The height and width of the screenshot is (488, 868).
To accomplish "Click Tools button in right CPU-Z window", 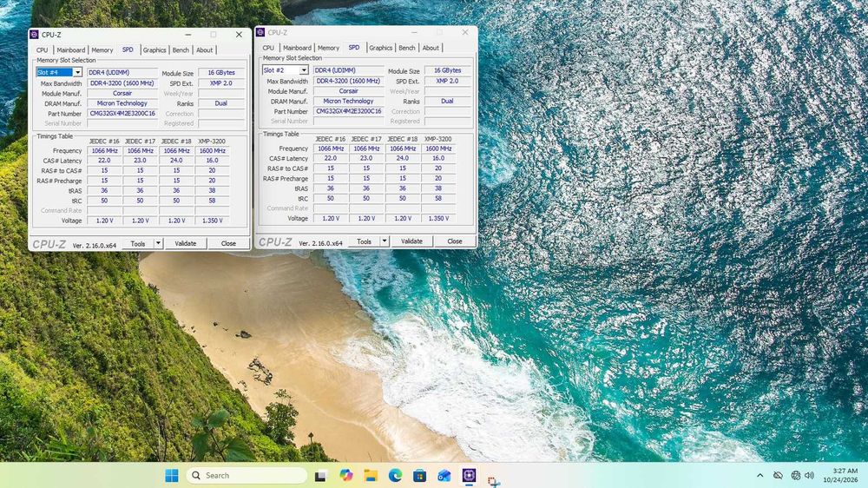I will pyautogui.click(x=364, y=241).
